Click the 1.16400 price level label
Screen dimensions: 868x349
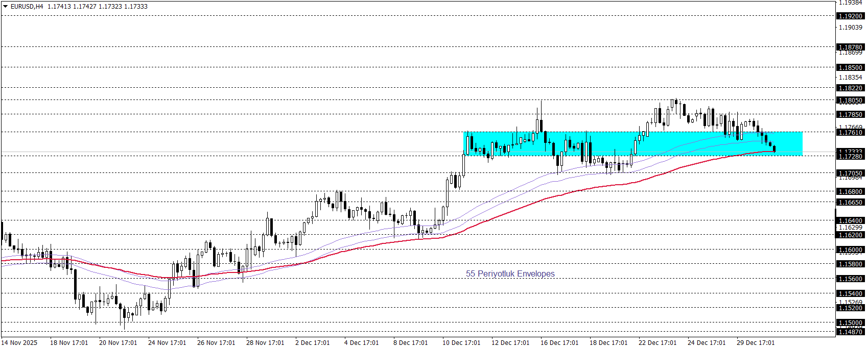tap(851, 221)
